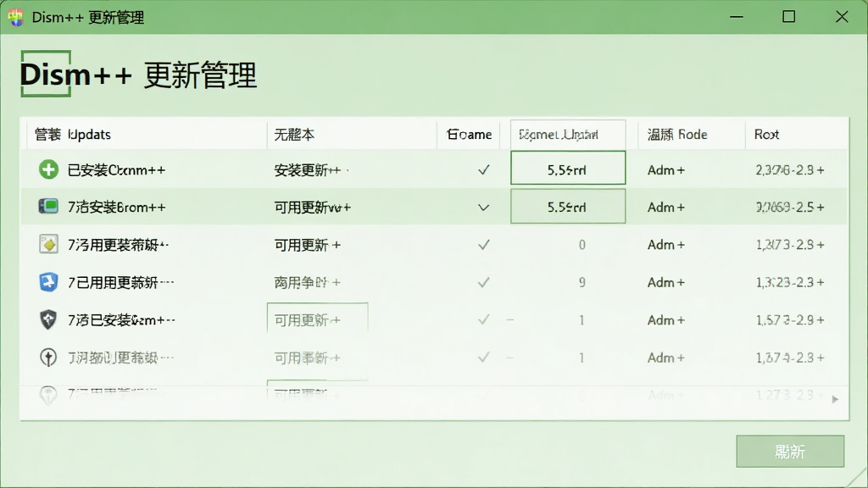Image resolution: width=868 pixels, height=488 pixels.
Task: Click the value 0 in the third row
Action: 581,245
